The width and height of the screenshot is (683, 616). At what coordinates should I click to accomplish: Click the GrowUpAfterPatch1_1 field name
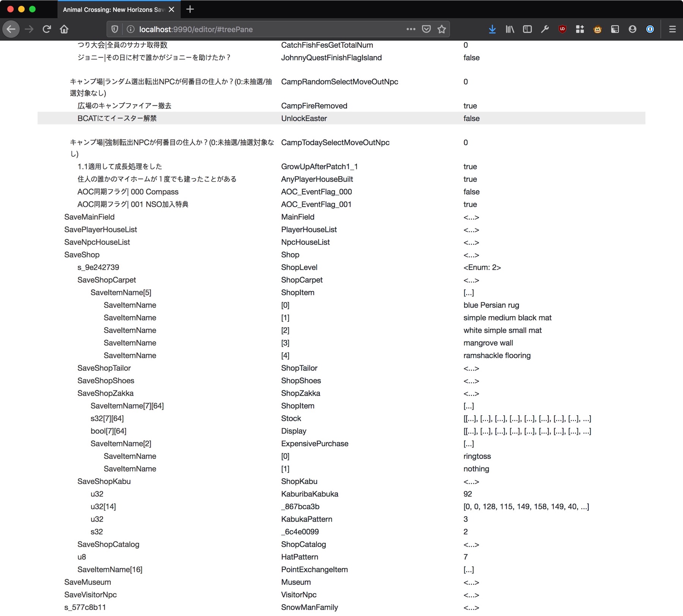pyautogui.click(x=319, y=167)
